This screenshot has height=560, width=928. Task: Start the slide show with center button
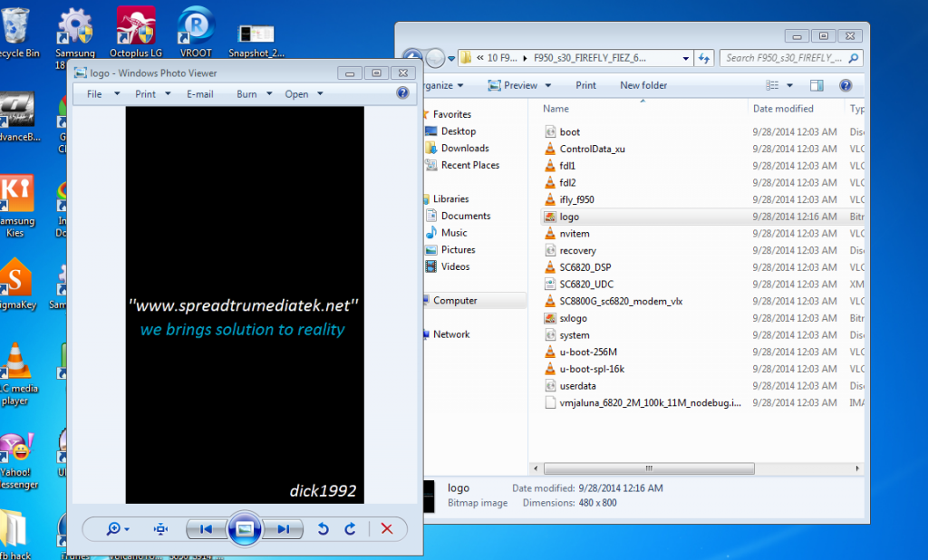coord(245,529)
